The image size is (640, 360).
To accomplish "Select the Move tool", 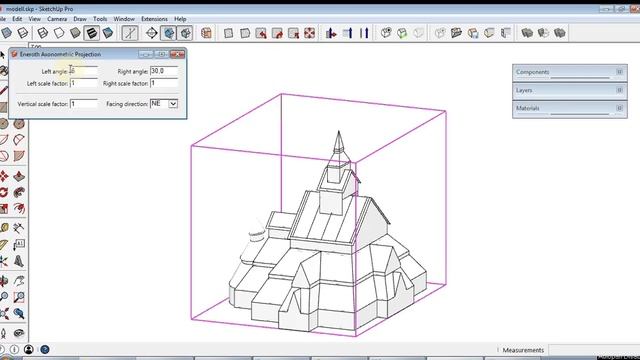I will pyautogui.click(x=4, y=176).
